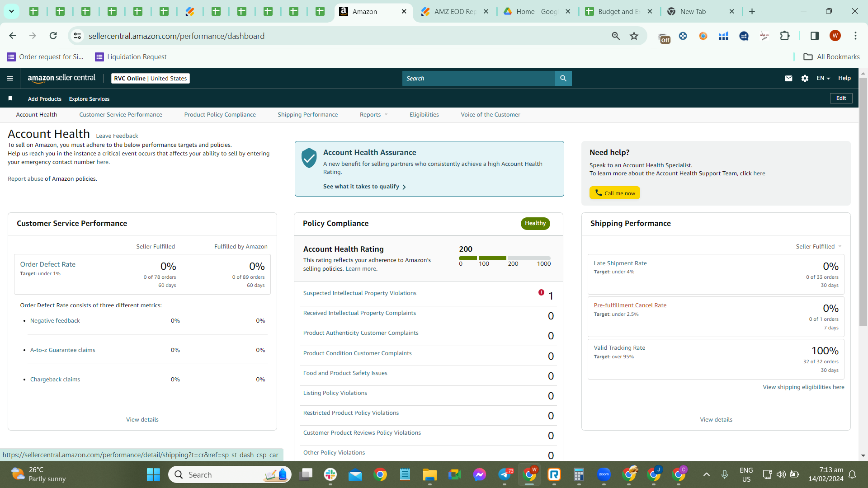Show hidden system tray icons

[x=706, y=474]
